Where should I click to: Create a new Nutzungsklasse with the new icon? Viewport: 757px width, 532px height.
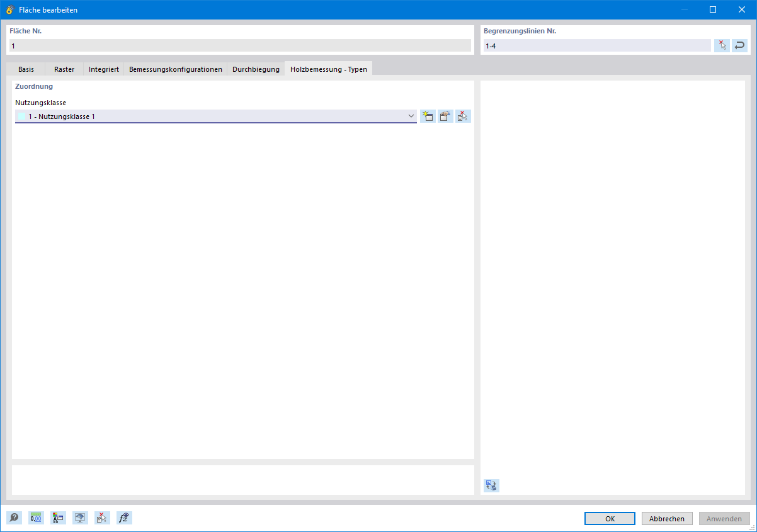(428, 116)
